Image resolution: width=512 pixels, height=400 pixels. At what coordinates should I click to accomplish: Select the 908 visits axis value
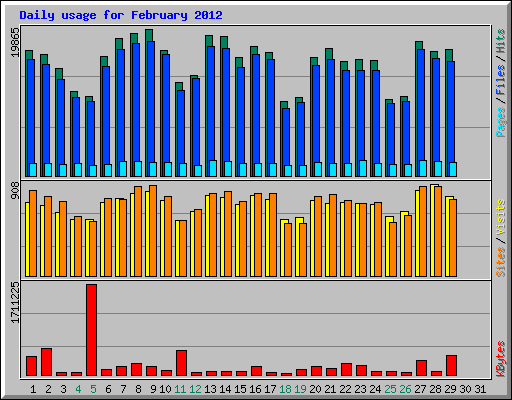click(x=15, y=191)
